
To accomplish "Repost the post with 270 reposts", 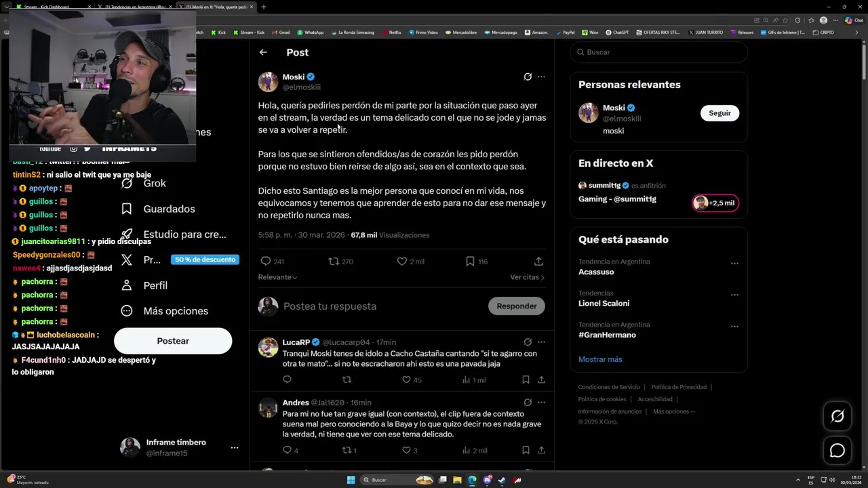I will [x=341, y=261].
